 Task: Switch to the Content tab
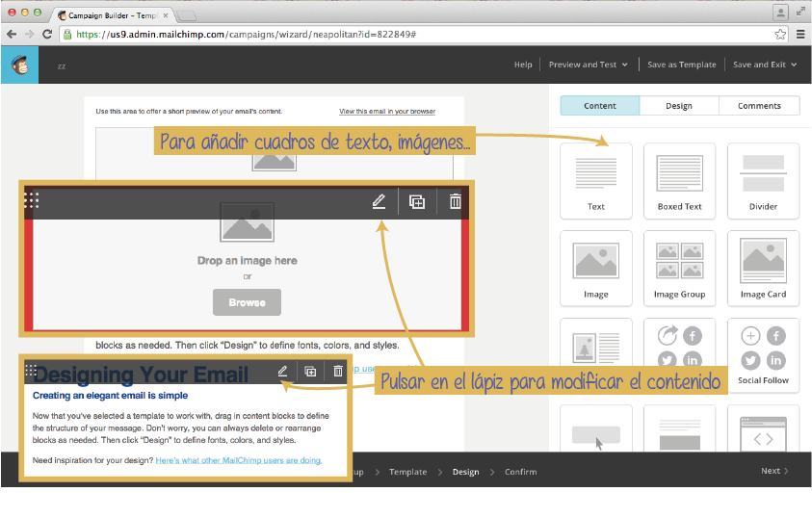[x=600, y=106]
